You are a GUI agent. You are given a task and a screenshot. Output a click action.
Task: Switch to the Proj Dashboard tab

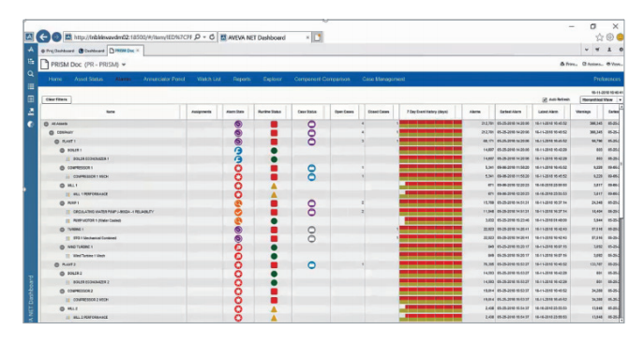[58, 51]
